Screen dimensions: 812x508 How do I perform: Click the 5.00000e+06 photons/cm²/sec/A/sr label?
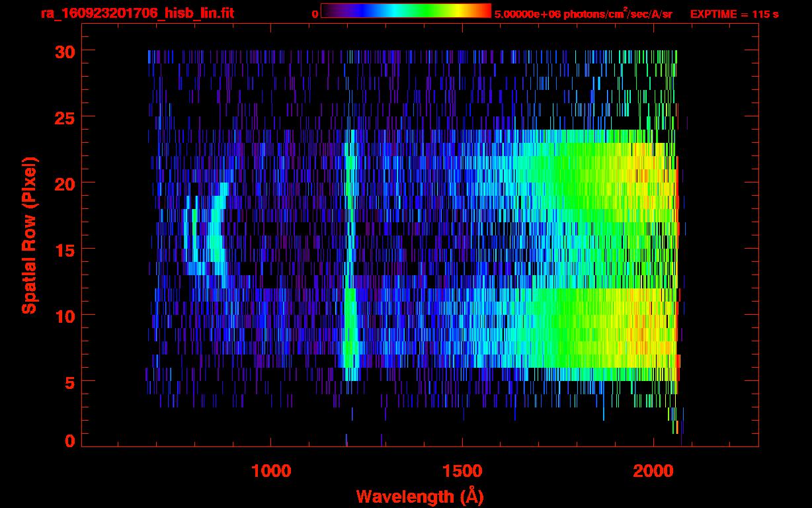click(583, 14)
